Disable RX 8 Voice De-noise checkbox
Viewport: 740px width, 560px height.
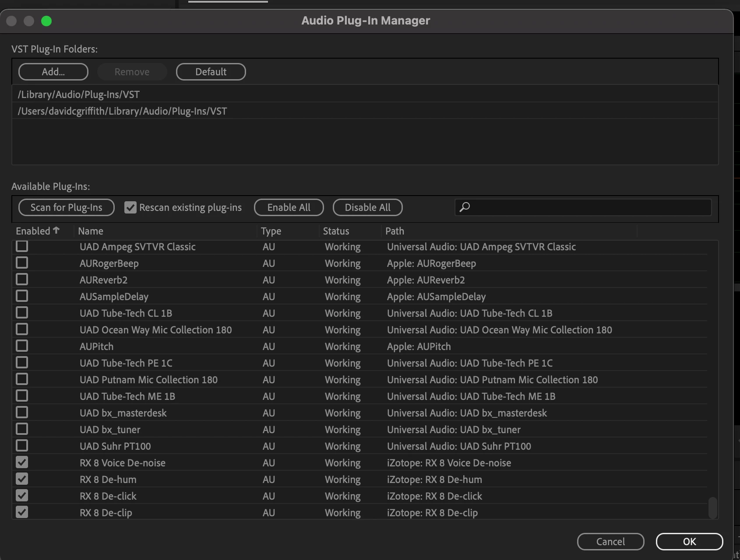(x=22, y=462)
